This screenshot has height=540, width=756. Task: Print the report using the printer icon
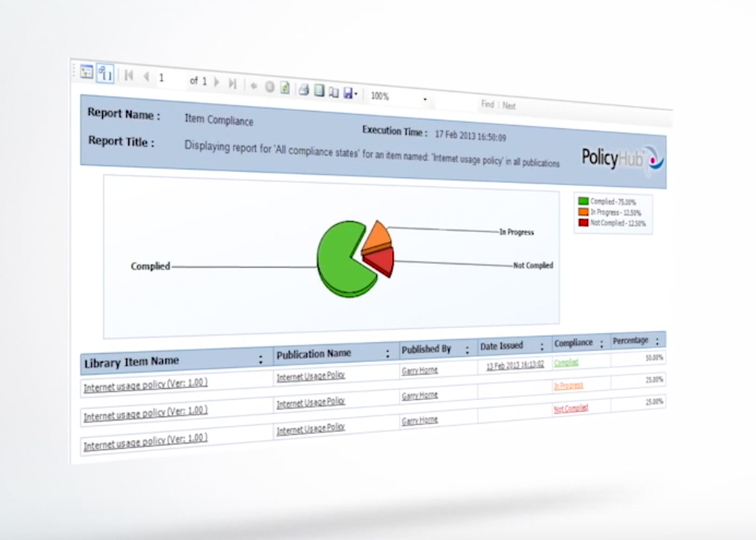[304, 89]
